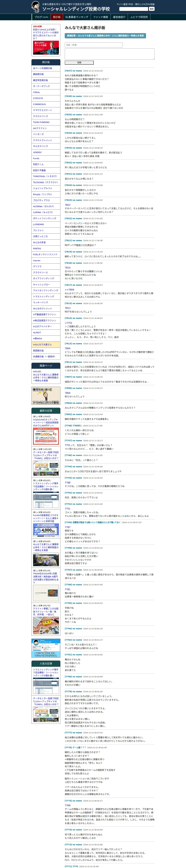Open the オーナーズブック board link
This screenshot has height=868, width=186.
[46, 86]
